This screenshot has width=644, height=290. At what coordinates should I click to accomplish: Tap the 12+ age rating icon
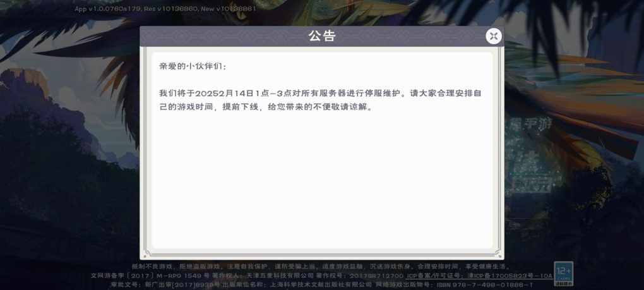coord(563,274)
